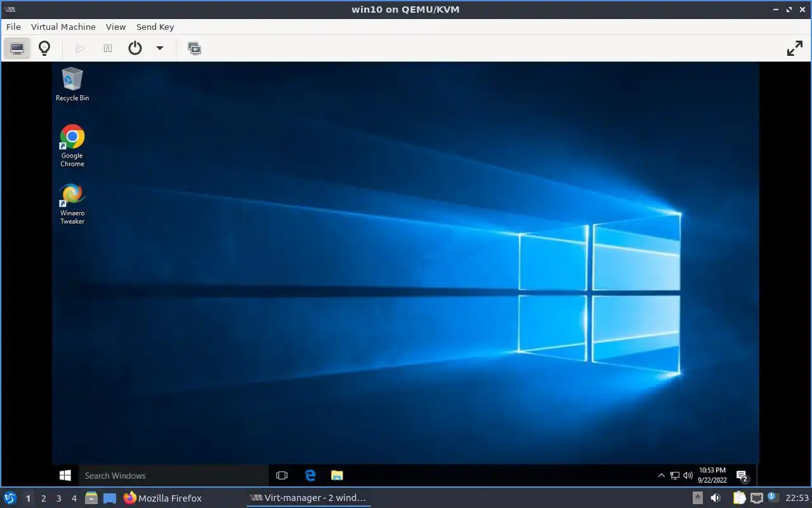The height and width of the screenshot is (508, 812).
Task: Pause the virtual machine
Action: click(x=108, y=48)
